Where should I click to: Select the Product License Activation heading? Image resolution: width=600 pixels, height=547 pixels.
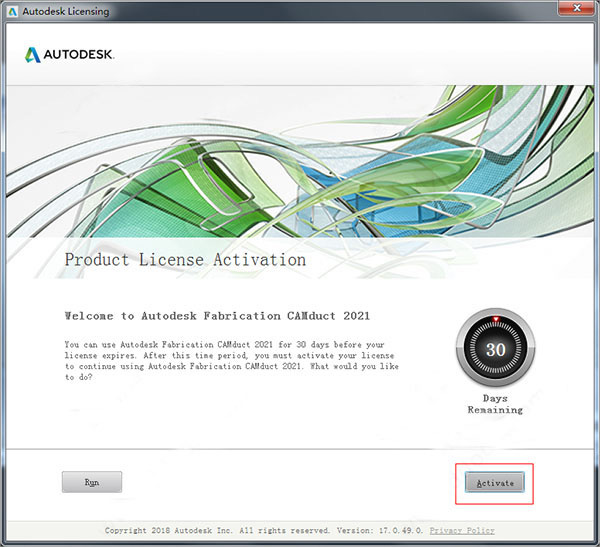[x=185, y=260]
